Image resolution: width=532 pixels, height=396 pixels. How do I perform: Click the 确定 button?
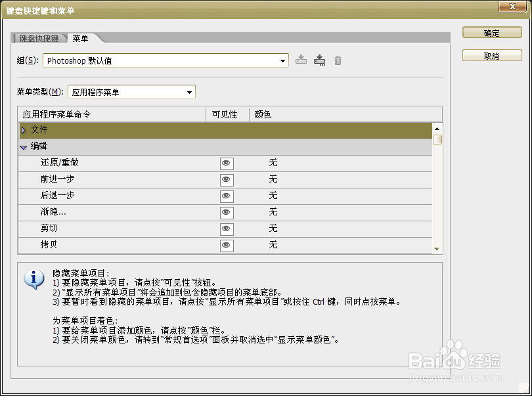click(x=492, y=32)
